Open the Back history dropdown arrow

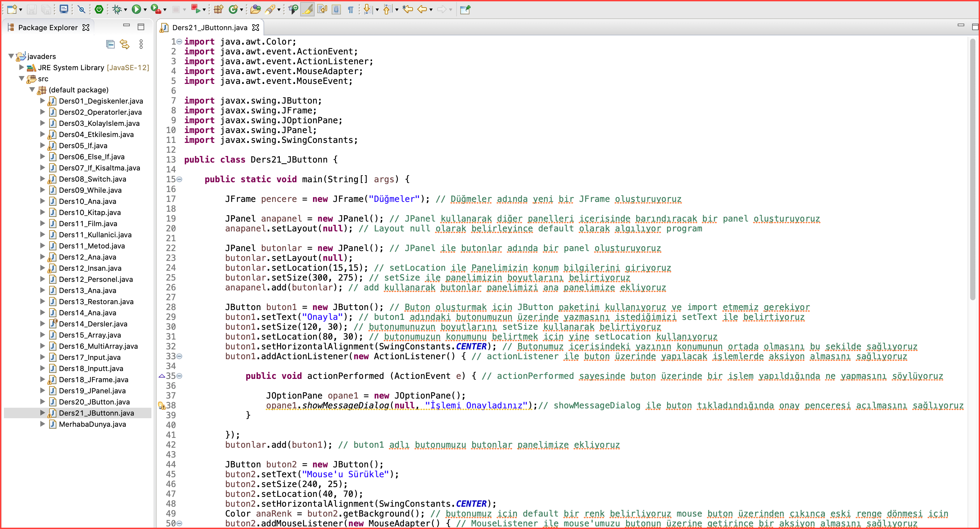[x=431, y=10]
